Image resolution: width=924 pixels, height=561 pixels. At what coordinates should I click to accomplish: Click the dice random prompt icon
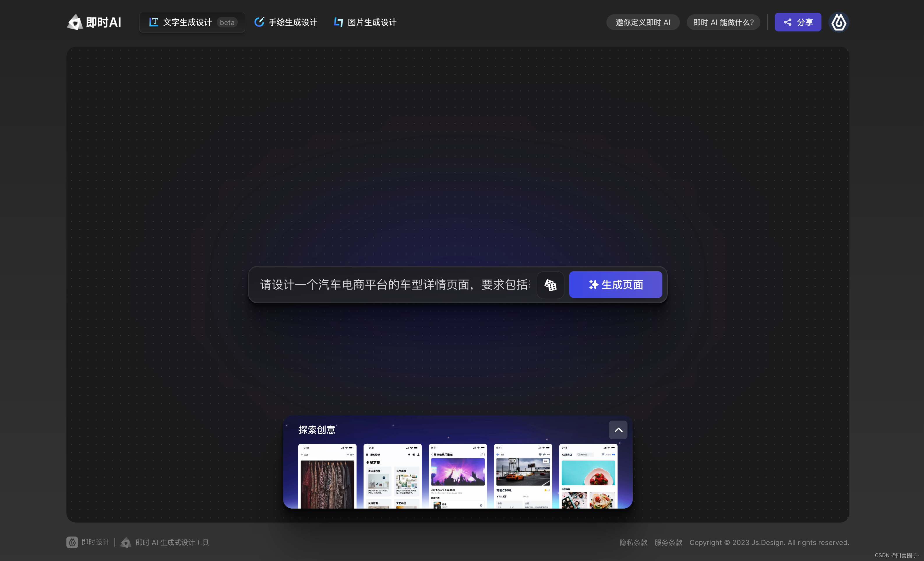tap(550, 285)
